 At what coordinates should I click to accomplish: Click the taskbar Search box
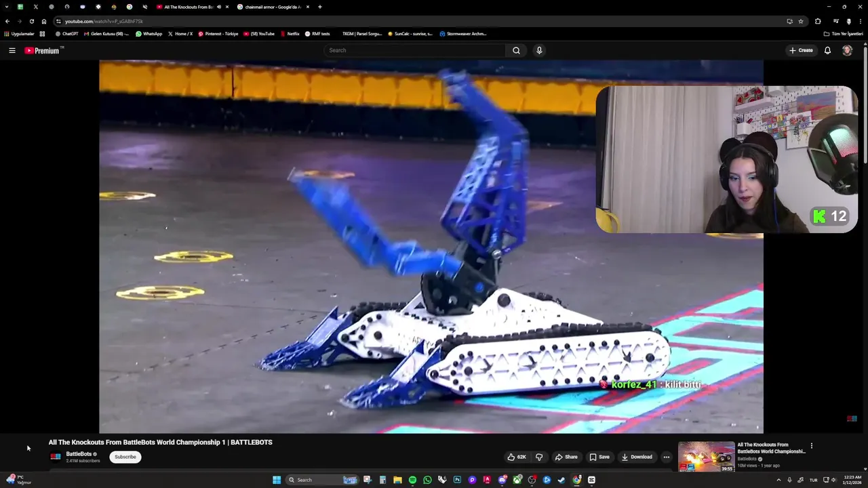[x=322, y=480]
